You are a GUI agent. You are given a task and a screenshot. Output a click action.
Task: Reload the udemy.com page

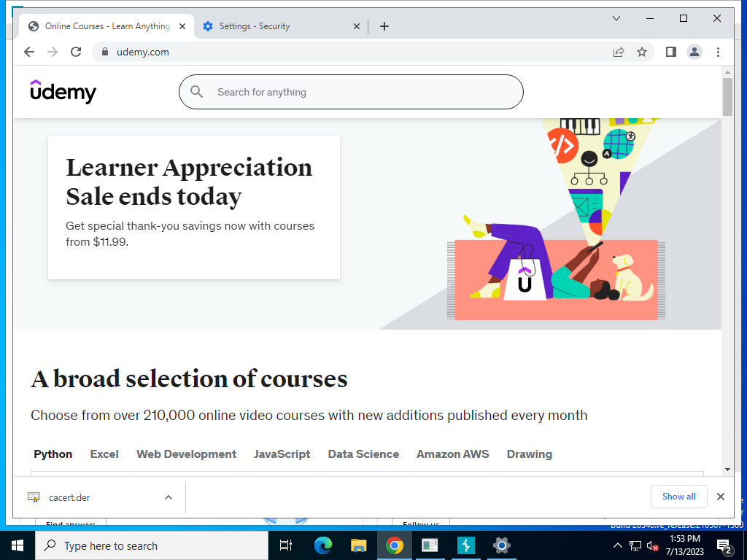pos(76,52)
